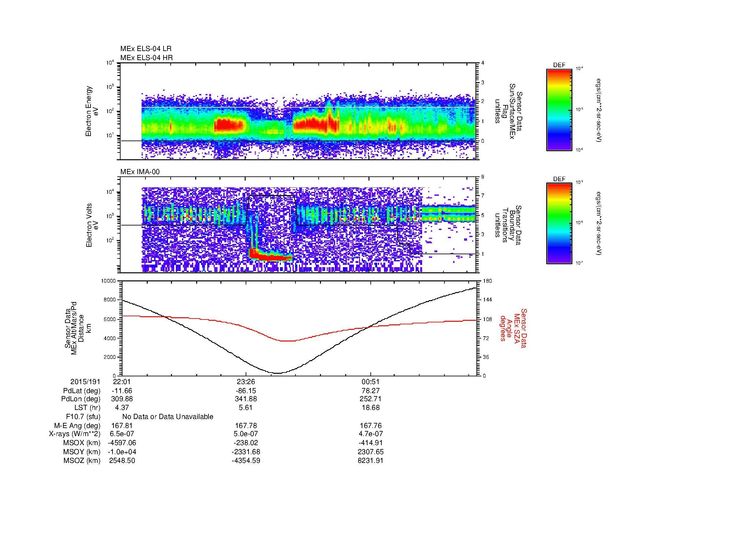Click the 'LST (hr)' row label
Image resolution: width=756 pixels, height=534 pixels.
point(88,408)
